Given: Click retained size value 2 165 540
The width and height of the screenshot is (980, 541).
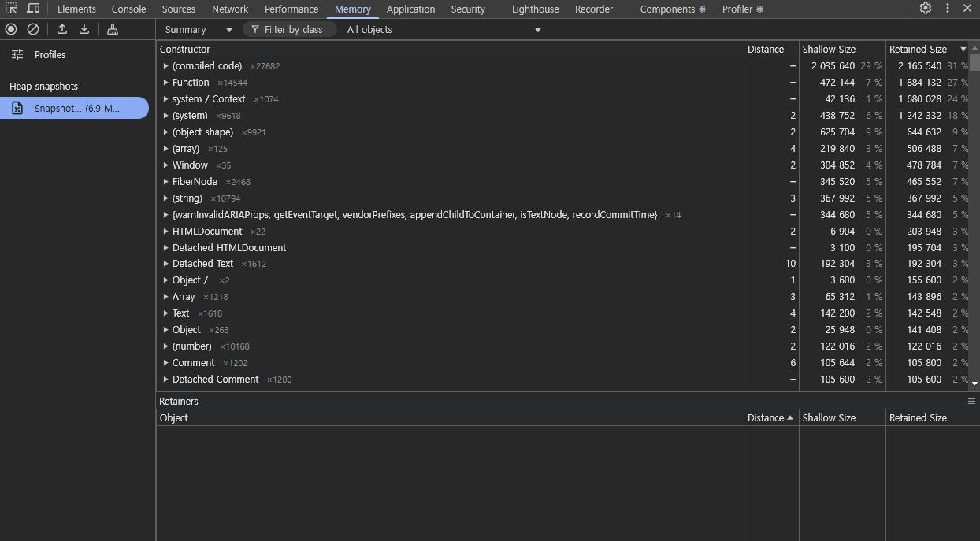Looking at the screenshot, I should pos(919,66).
